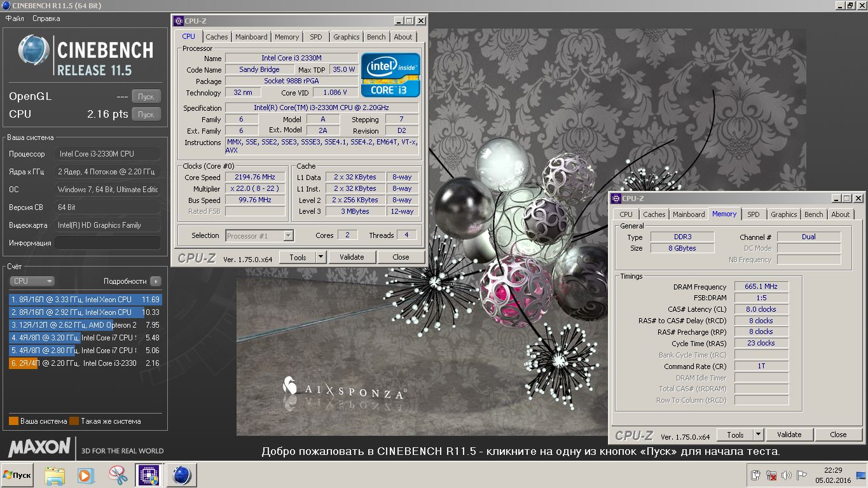Switch to SPD tab in CPU window

316,37
